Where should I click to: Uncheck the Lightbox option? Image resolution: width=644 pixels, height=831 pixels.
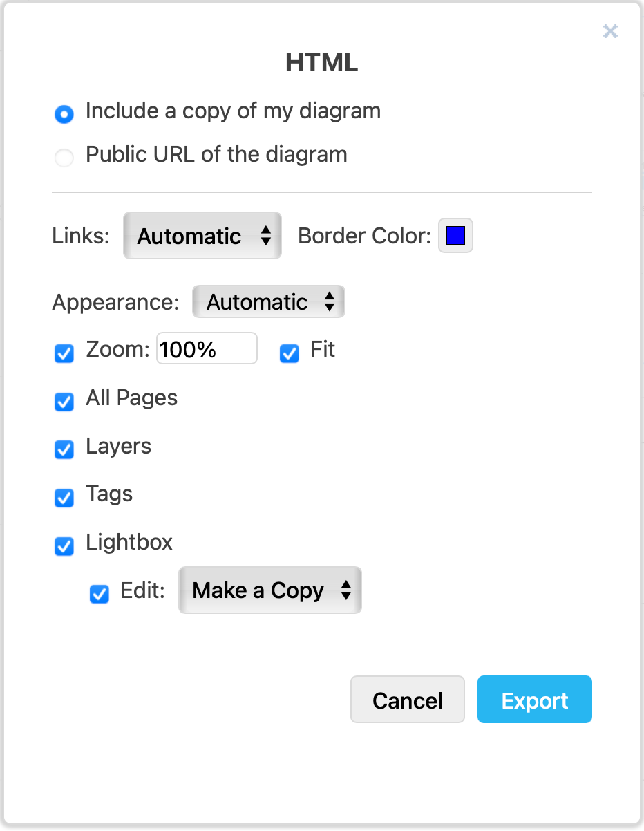tap(64, 547)
